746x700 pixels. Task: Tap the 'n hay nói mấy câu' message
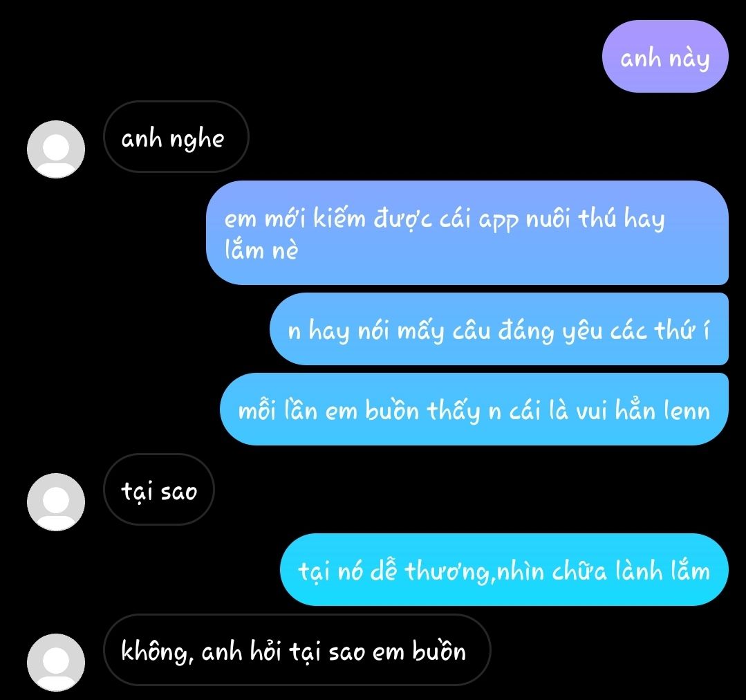click(x=499, y=329)
